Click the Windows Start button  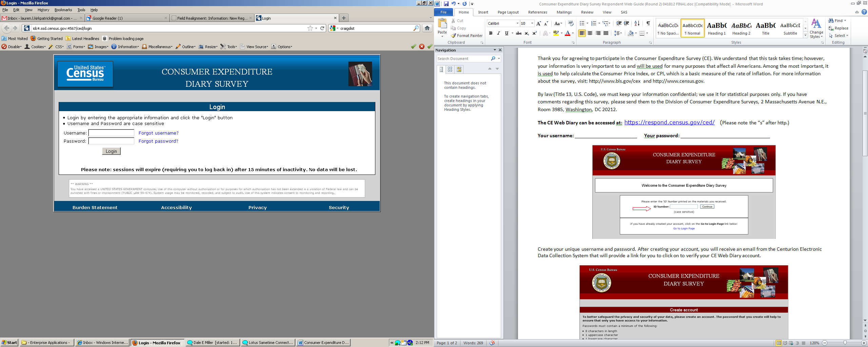[x=9, y=343]
